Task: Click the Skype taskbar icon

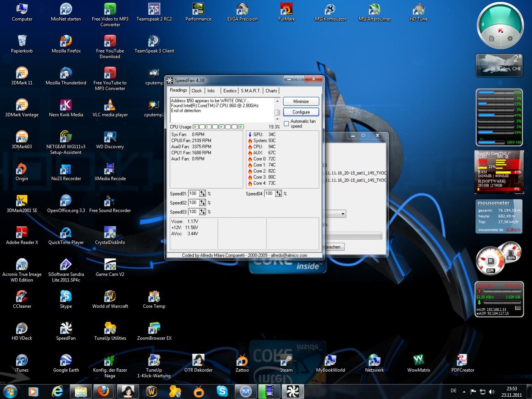Action: (222, 391)
